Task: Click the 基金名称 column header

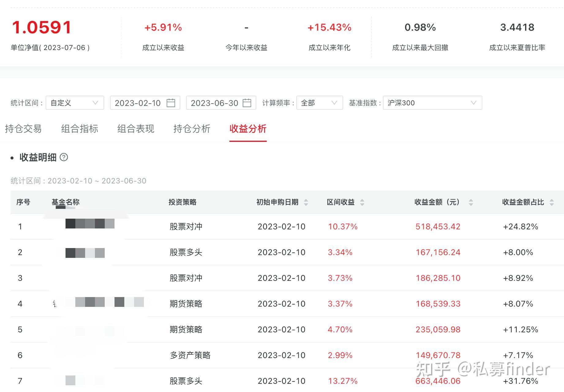Action: (66, 202)
